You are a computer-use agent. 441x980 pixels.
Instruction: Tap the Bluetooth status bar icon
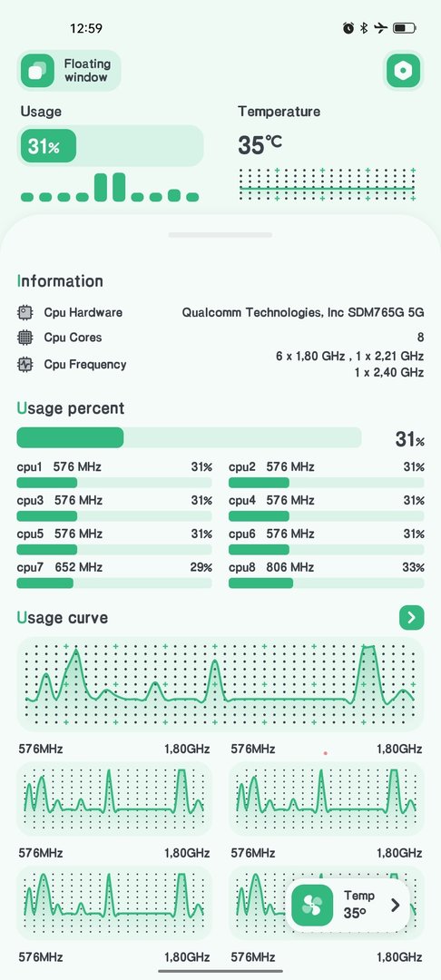364,28
